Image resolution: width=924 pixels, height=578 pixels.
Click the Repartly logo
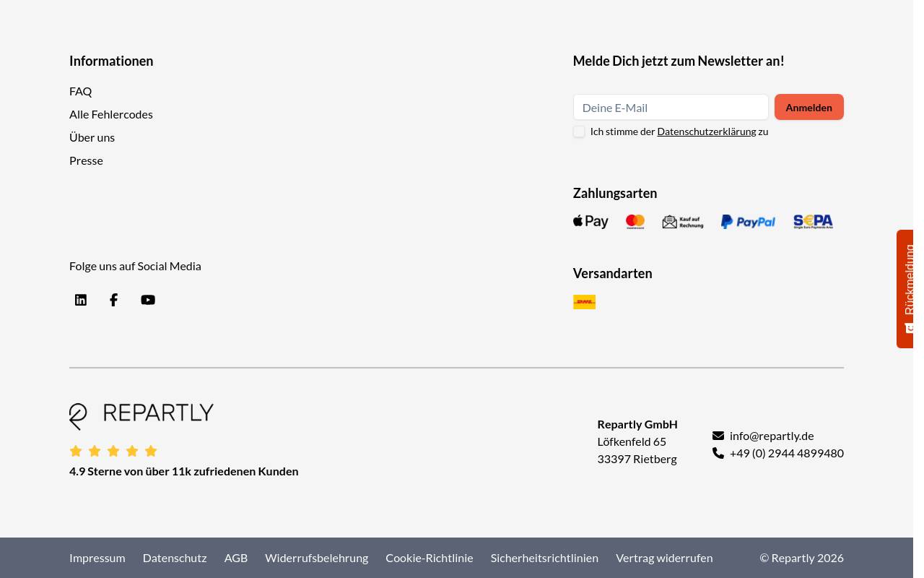tap(141, 416)
